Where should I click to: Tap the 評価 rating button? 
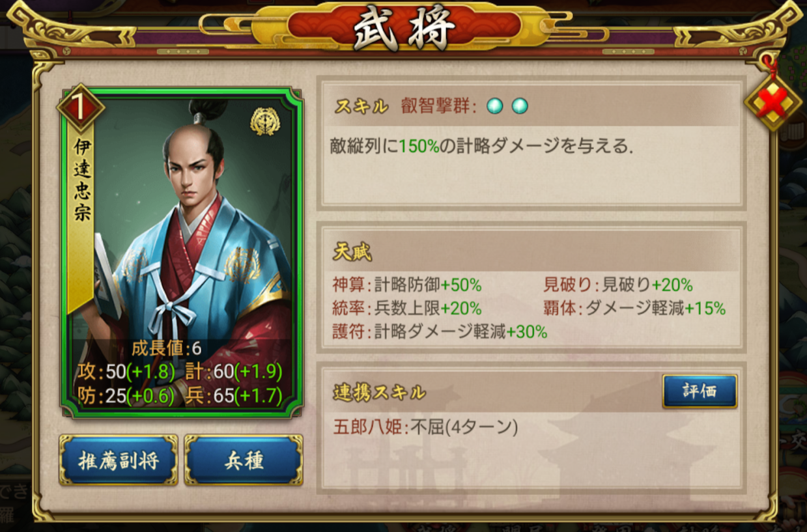tap(700, 391)
